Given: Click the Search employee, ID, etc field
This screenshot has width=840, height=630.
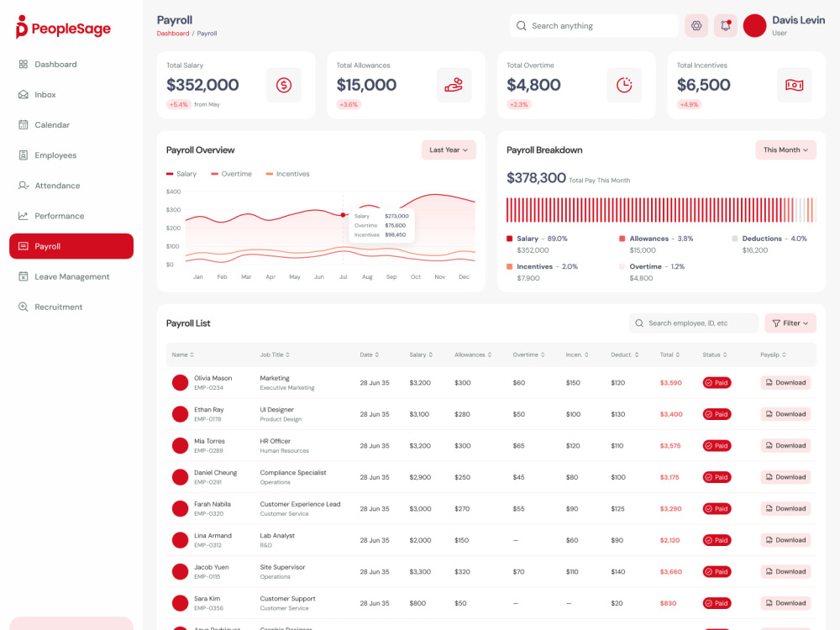Looking at the screenshot, I should point(693,323).
